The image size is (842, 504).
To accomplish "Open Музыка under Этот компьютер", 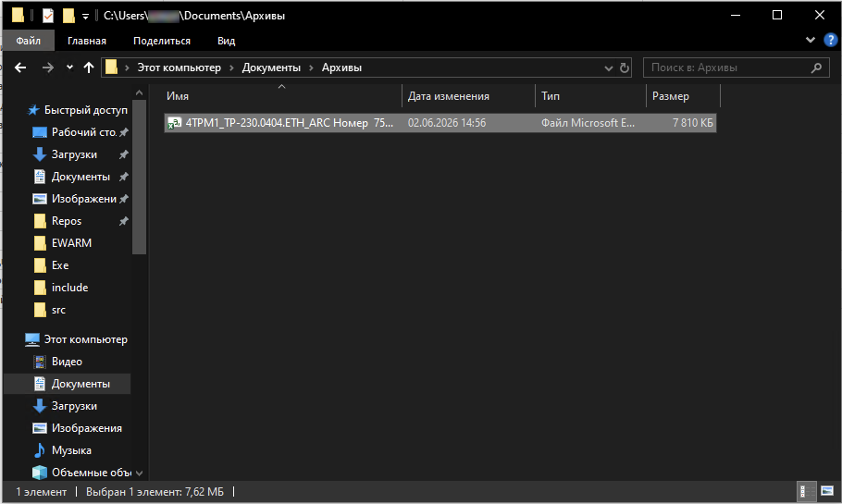I will (x=71, y=450).
